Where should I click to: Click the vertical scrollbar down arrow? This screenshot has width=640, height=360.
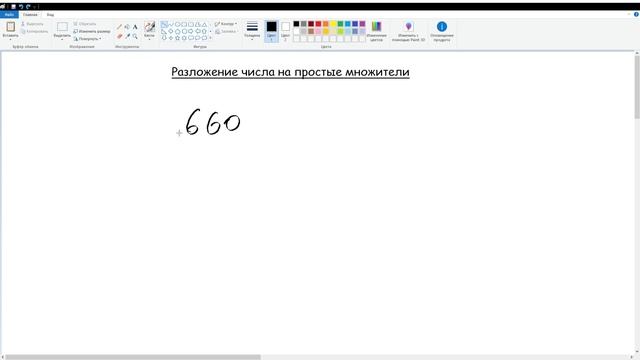coord(637,352)
